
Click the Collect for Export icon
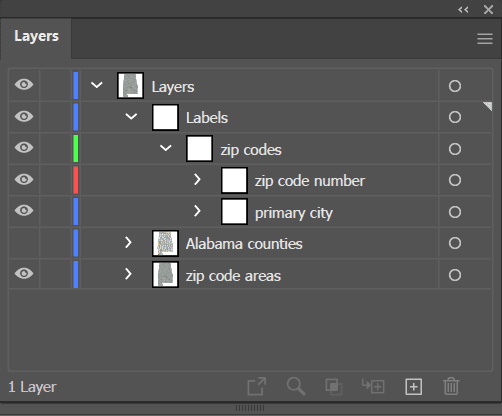pyautogui.click(x=257, y=387)
